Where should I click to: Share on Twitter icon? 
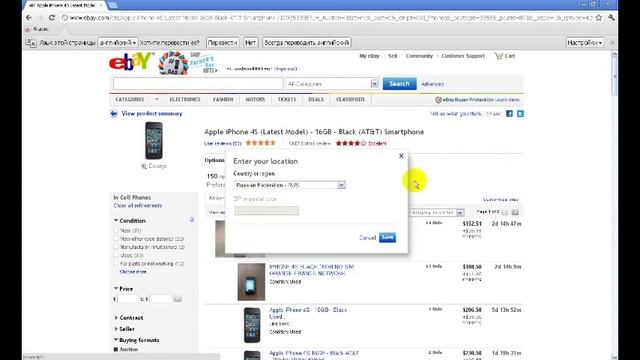pos(520,113)
